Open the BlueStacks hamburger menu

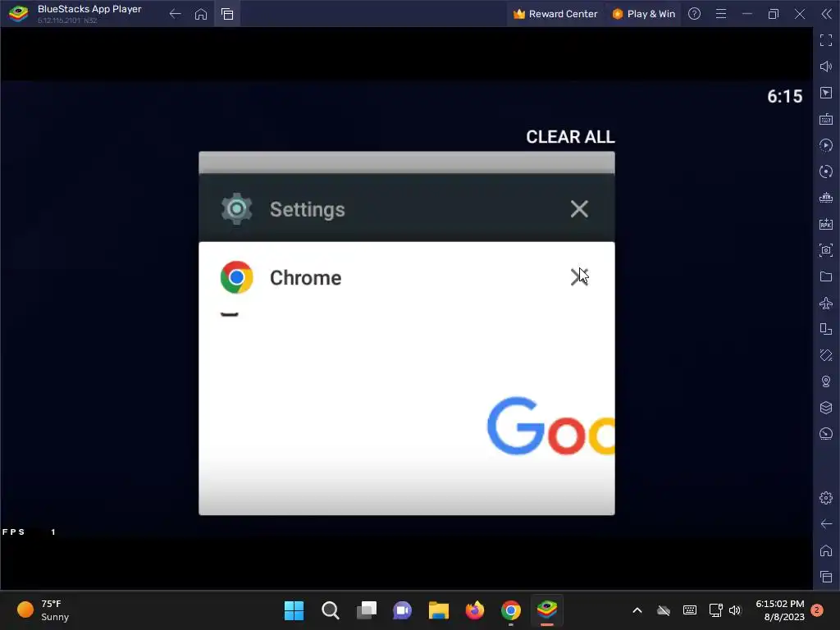pyautogui.click(x=721, y=14)
